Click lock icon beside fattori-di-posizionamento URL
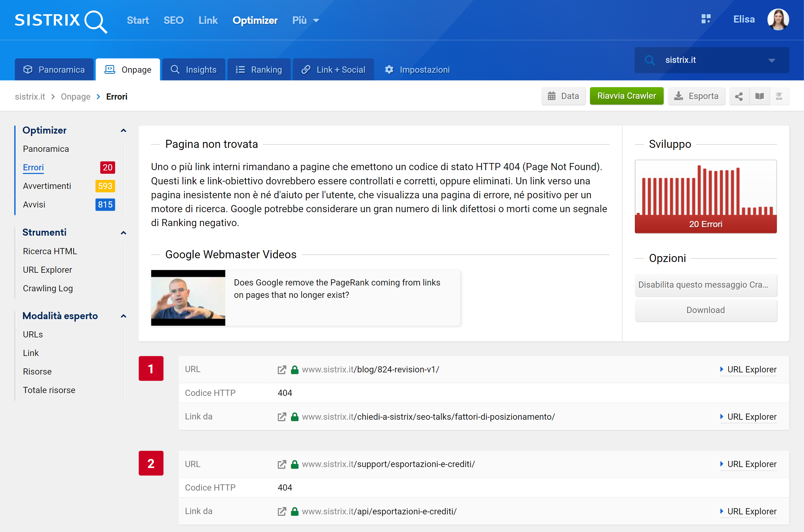The width and height of the screenshot is (804, 532). (x=294, y=417)
